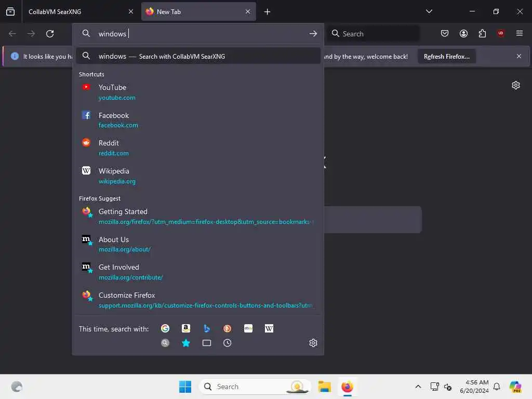Search history using the clock icon
The width and height of the screenshot is (532, 399).
(228, 343)
